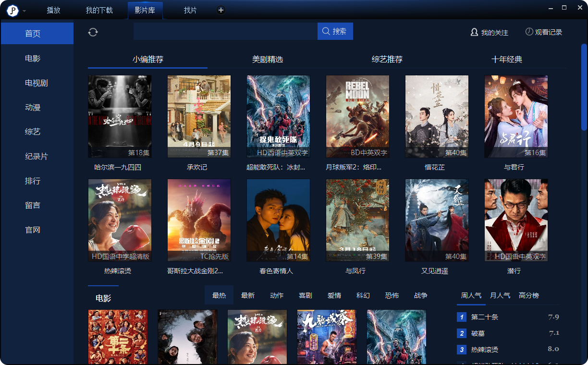The height and width of the screenshot is (365, 588).
Task: Open the 找片 tab
Action: click(190, 10)
